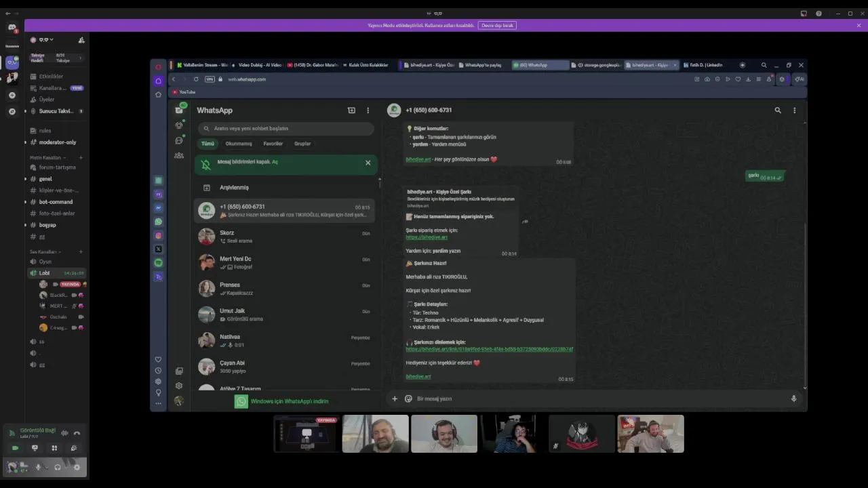Screen dimensions: 868x488
Task: Select the boşyap channel
Action: click(47, 225)
